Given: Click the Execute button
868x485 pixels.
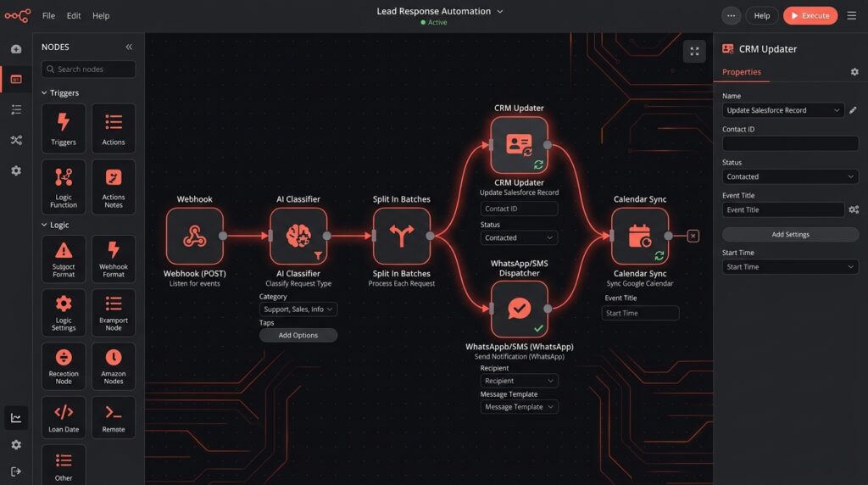Looking at the screenshot, I should 810,15.
